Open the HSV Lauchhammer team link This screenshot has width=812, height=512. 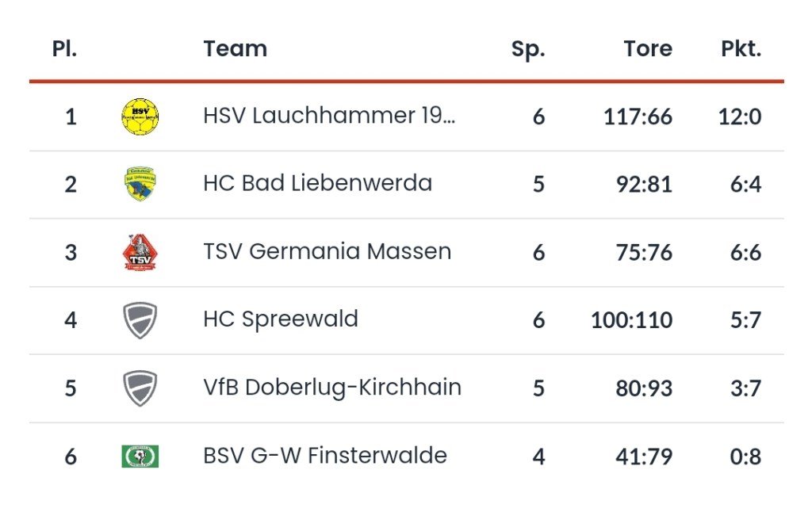coord(329,116)
